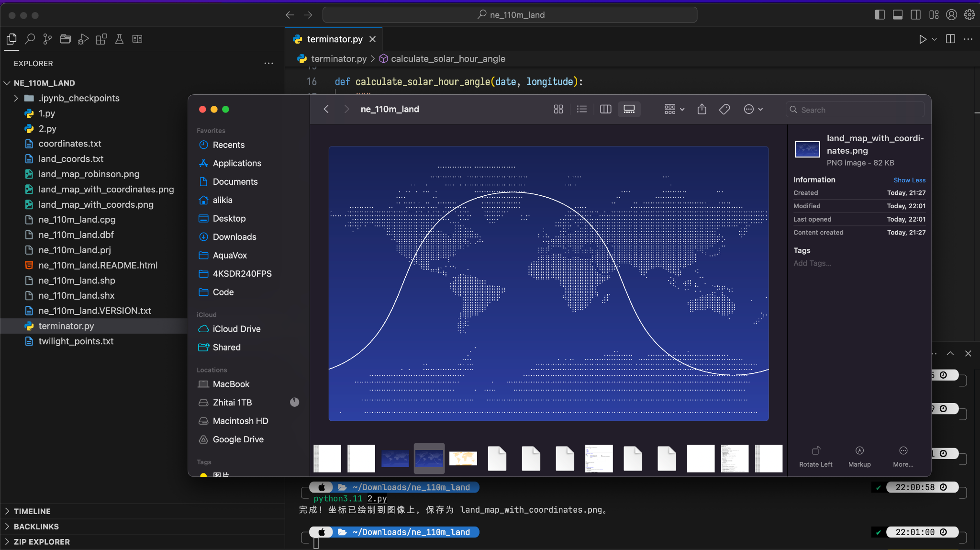
Task: Select the Testing flask icon
Action: [x=119, y=39]
